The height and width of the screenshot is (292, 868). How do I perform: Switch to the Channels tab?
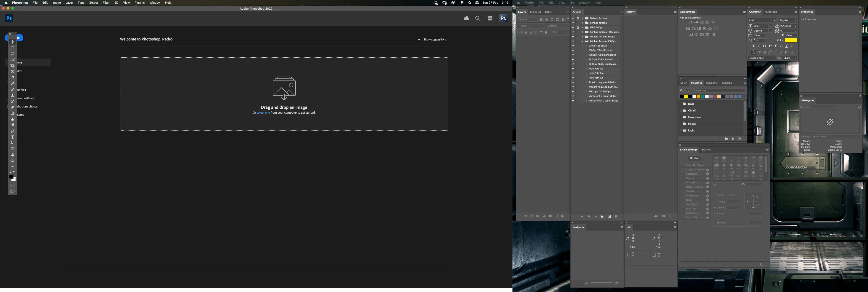tap(535, 12)
